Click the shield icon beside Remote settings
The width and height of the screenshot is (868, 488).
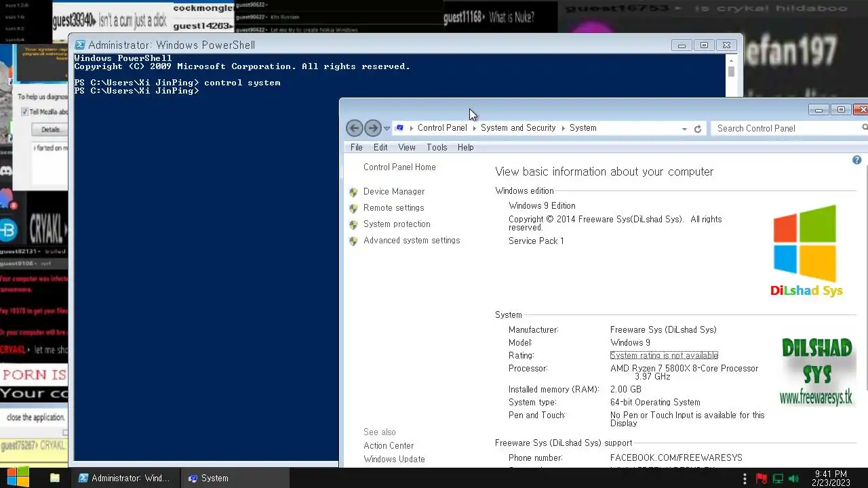coord(353,208)
